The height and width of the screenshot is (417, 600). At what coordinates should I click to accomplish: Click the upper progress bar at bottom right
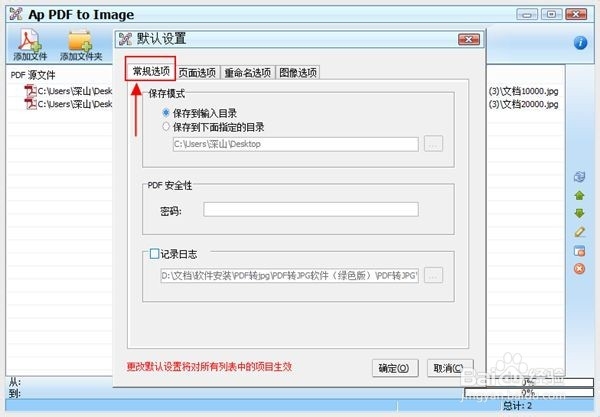pyautogui.click(x=528, y=382)
